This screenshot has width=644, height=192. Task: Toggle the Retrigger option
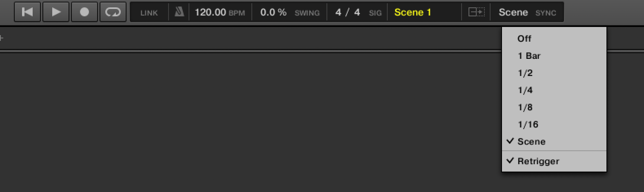[538, 161]
